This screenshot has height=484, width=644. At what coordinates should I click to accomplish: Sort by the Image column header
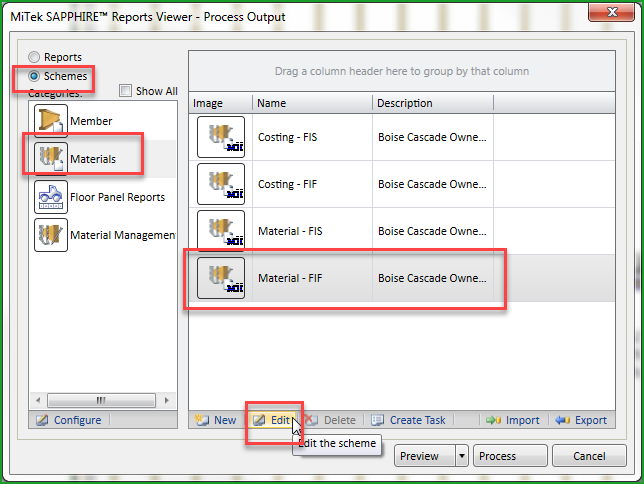(221, 103)
